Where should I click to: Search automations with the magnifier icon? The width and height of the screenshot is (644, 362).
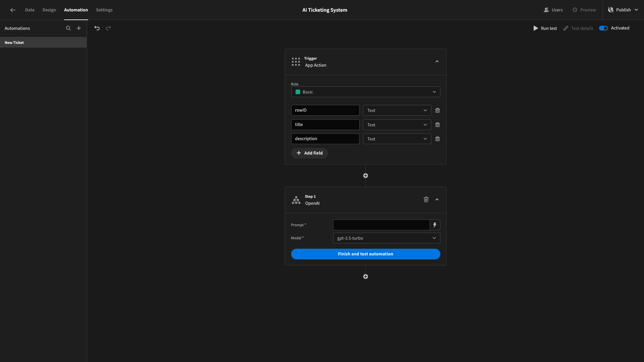(68, 28)
